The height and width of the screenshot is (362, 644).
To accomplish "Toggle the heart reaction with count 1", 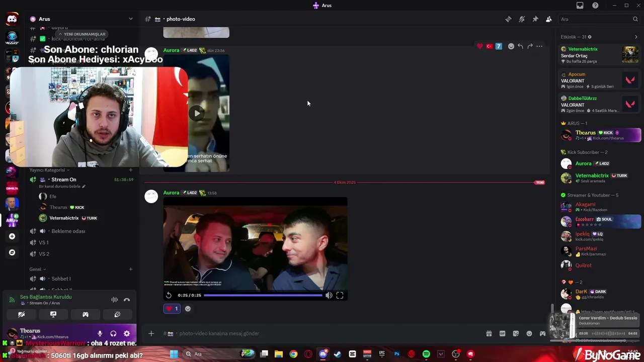I will (172, 309).
